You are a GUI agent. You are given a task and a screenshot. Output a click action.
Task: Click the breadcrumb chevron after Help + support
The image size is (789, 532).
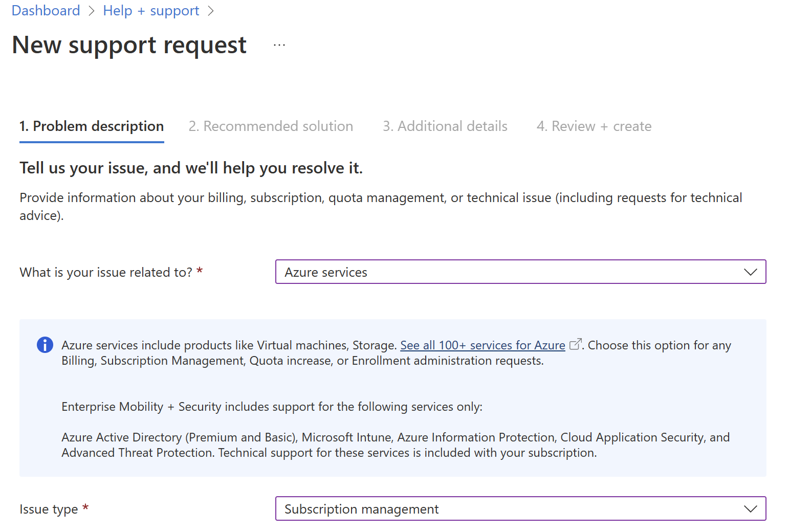211,10
